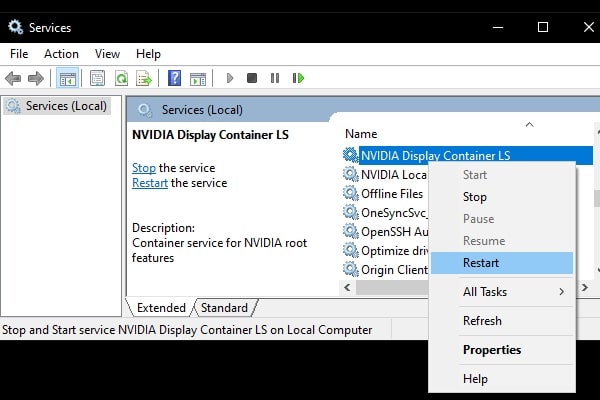
Task: Click the Stop the service link
Action: (x=143, y=168)
